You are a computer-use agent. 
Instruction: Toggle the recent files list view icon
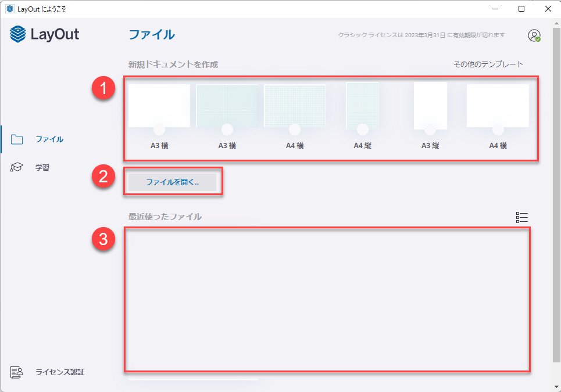521,217
